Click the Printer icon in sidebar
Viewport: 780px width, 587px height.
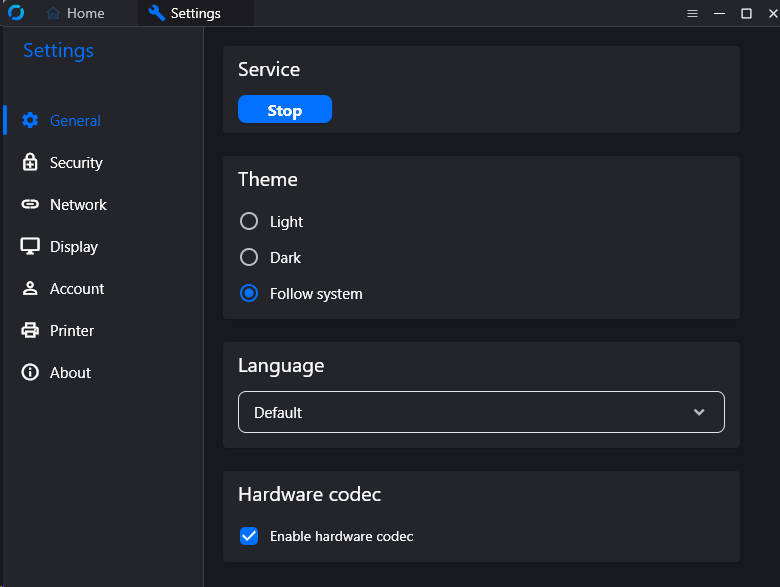pyautogui.click(x=30, y=330)
